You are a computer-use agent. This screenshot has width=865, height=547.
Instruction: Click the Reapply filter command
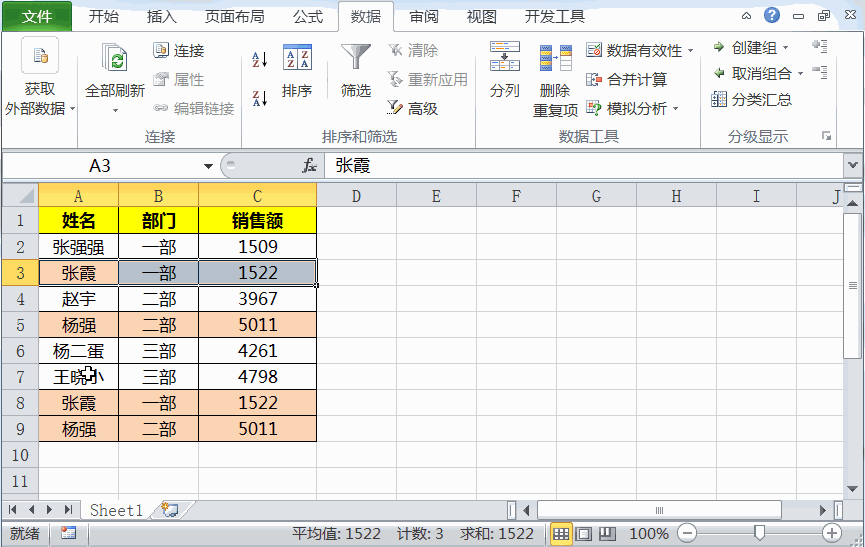[x=428, y=79]
